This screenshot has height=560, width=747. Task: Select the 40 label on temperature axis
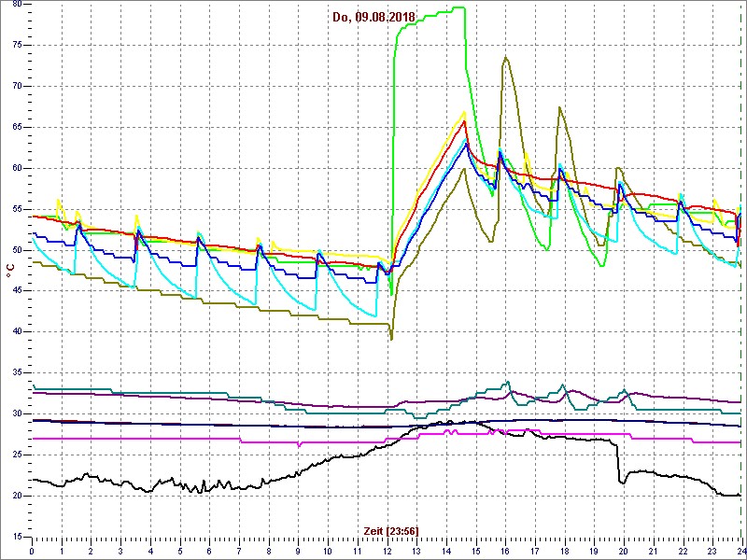point(17,332)
